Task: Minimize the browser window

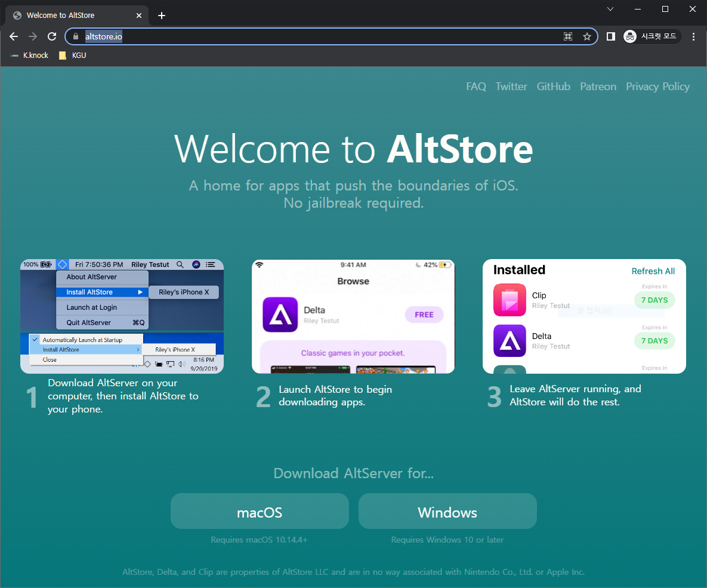Action: click(x=638, y=9)
